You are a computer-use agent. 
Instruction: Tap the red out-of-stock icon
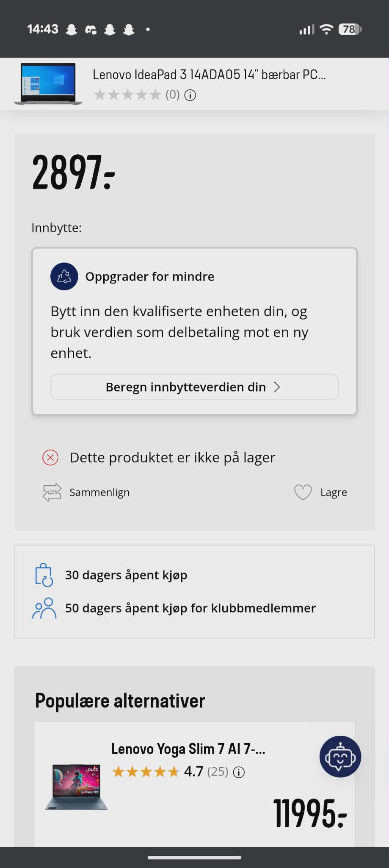point(50,457)
